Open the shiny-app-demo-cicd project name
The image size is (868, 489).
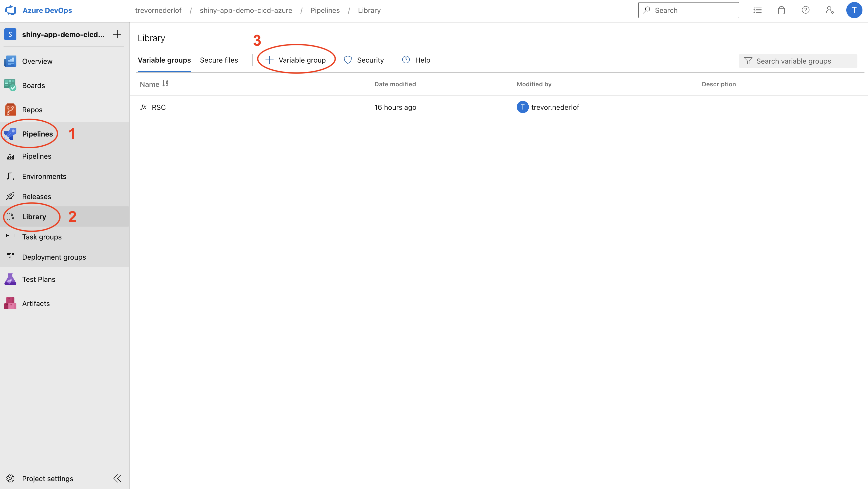tap(63, 34)
